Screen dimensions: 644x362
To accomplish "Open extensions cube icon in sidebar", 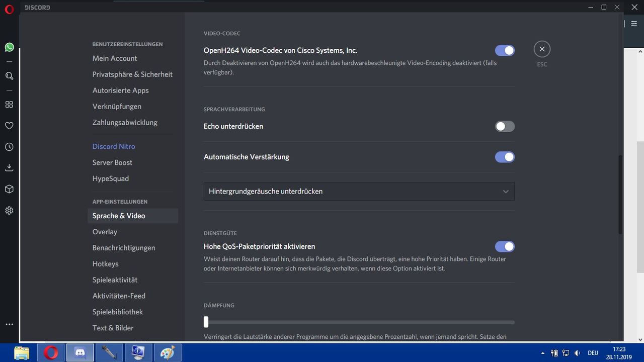I will pyautogui.click(x=9, y=189).
